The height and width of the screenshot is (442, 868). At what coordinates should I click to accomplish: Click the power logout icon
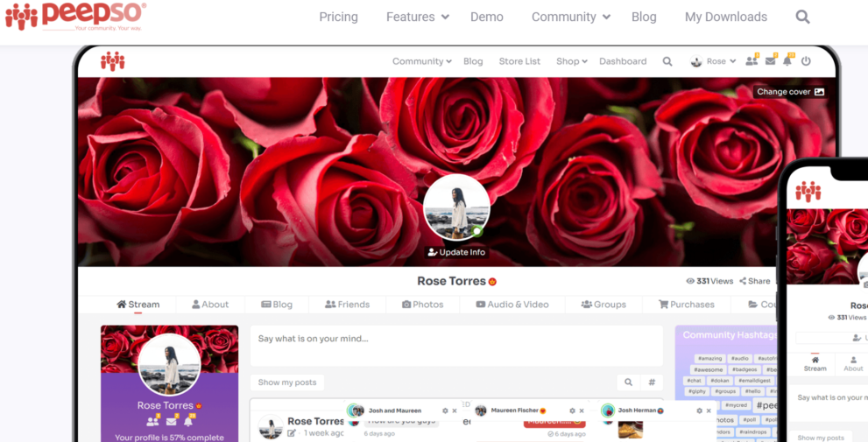click(x=806, y=61)
